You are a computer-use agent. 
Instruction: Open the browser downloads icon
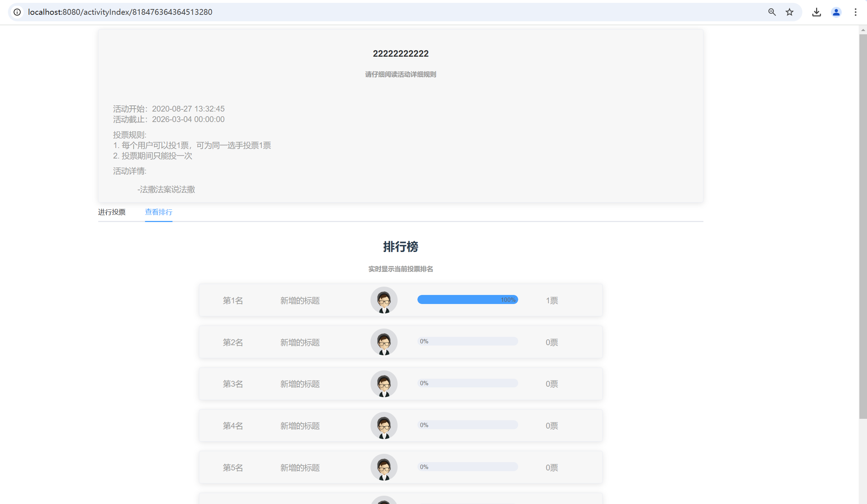pos(816,12)
